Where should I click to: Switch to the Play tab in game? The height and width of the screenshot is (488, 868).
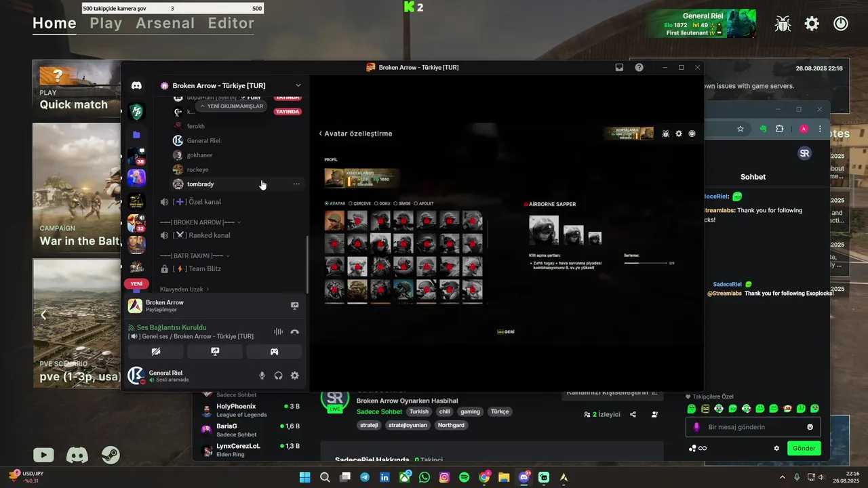(106, 23)
